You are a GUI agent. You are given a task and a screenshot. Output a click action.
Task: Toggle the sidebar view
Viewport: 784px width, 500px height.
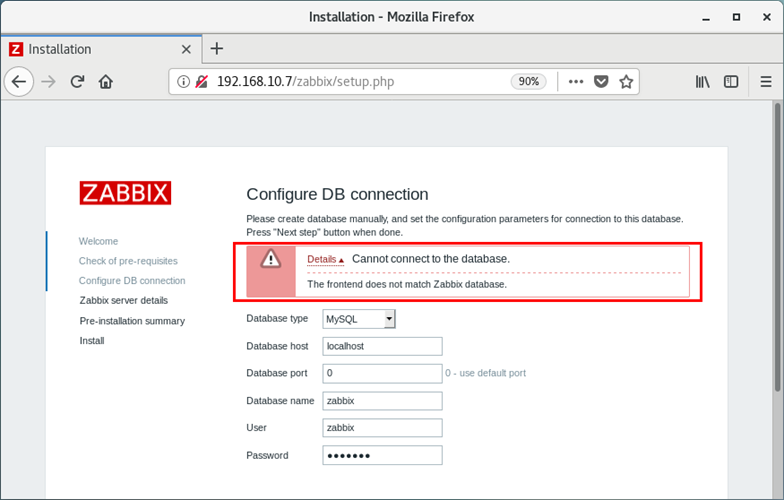coord(731,82)
